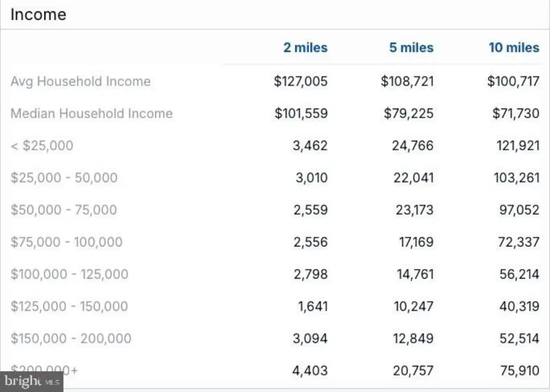
Task: Click the $25,000 - 50,000 bracket label
Action: [64, 178]
